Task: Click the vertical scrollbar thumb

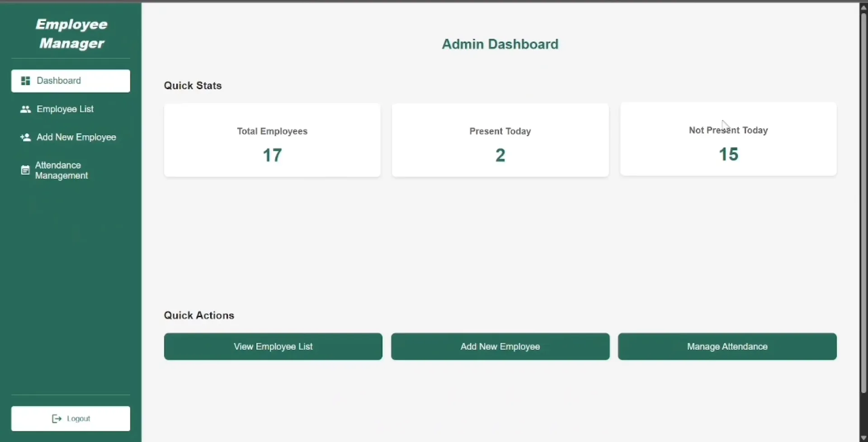Action: tap(863, 204)
